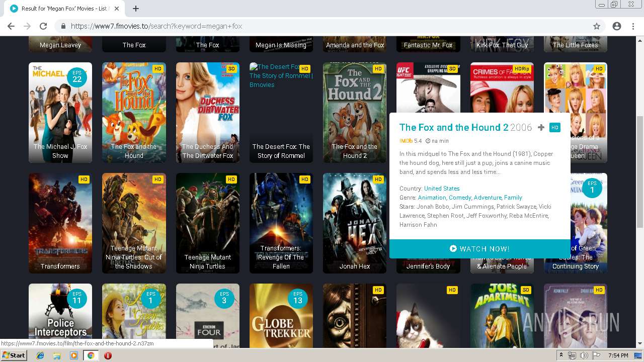The image size is (644, 362).
Task: Click Chrome icon in taskbar
Action: [91, 355]
